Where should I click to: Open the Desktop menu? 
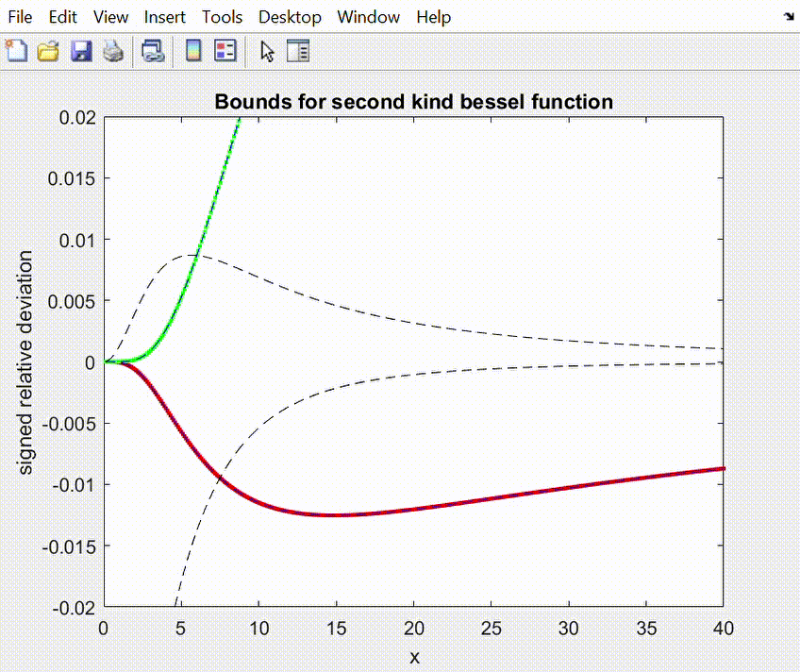pos(290,17)
